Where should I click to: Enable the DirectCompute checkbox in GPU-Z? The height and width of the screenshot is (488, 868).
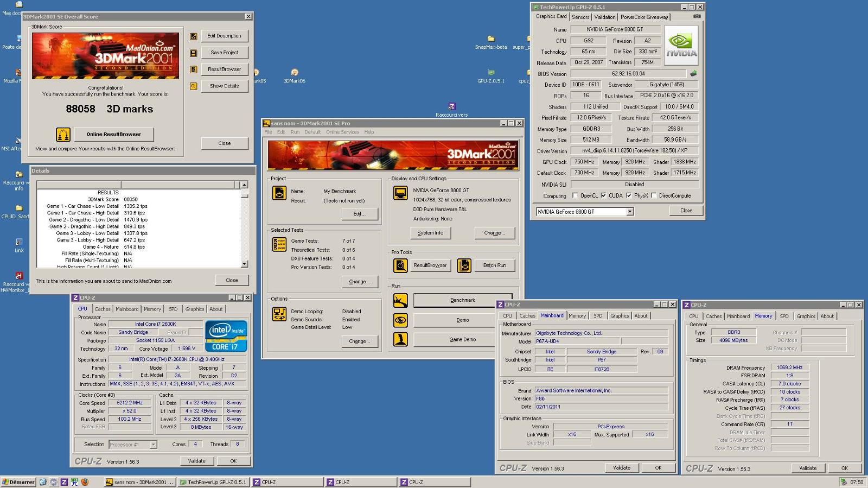[x=654, y=196]
